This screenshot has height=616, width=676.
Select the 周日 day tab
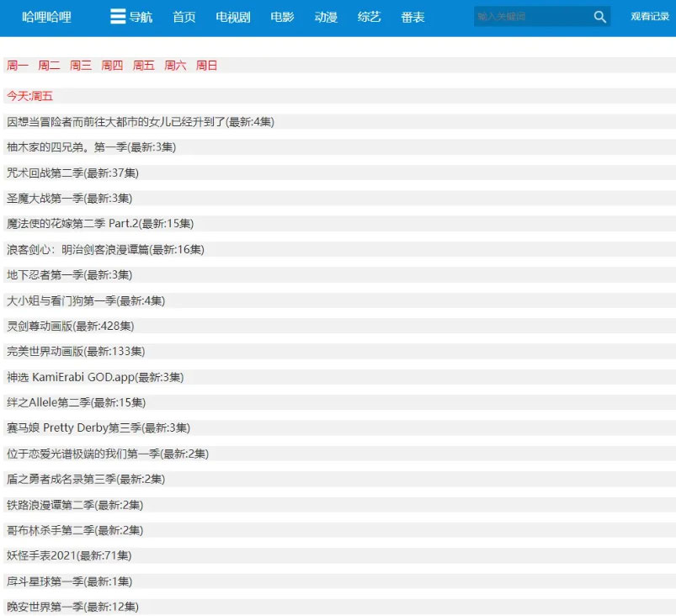pos(206,66)
